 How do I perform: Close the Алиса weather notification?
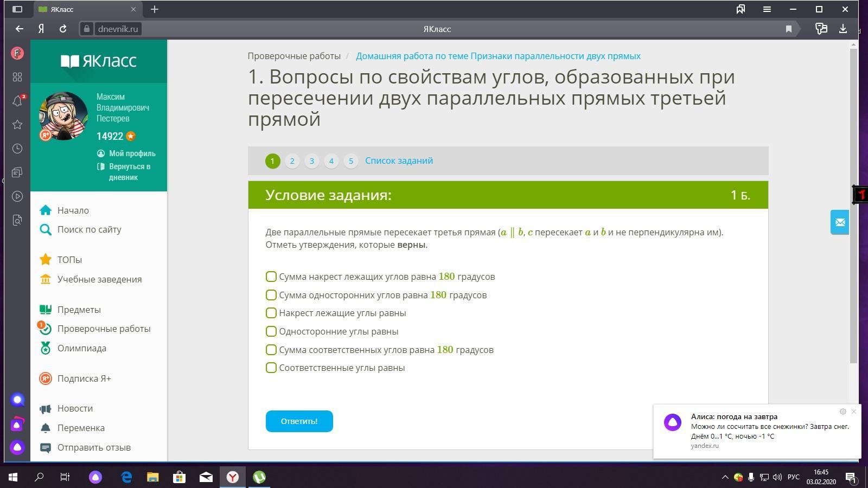click(x=854, y=412)
